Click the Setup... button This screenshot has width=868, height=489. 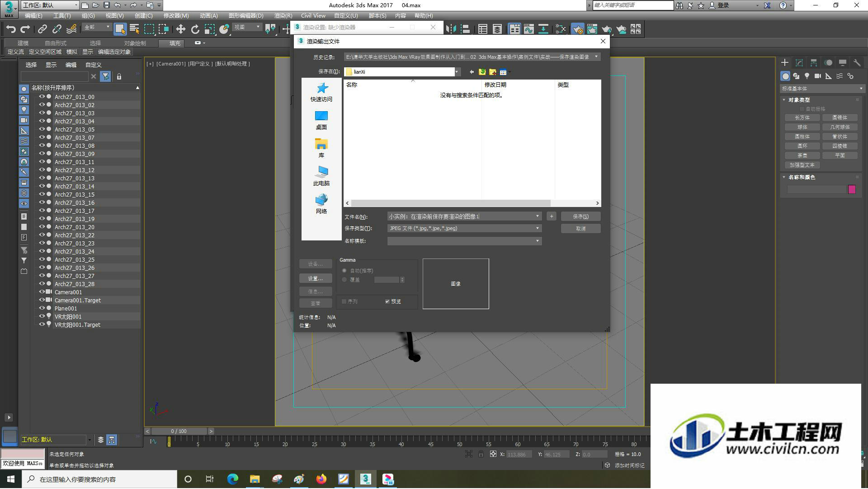coord(316,278)
